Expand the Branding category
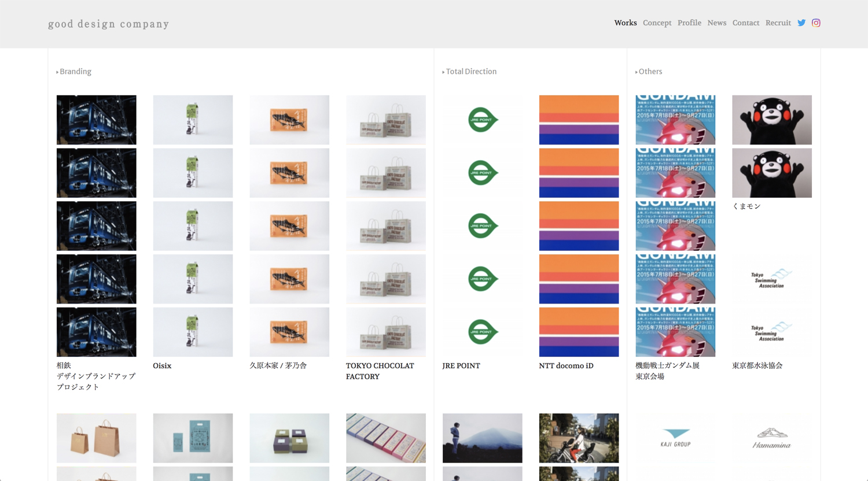The image size is (868, 481). 74,72
